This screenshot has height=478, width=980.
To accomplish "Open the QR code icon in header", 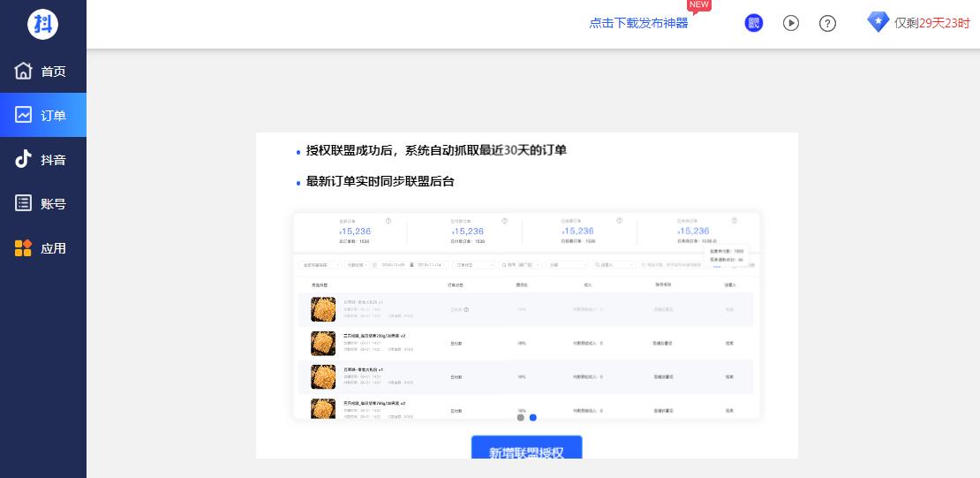I will pos(754,23).
